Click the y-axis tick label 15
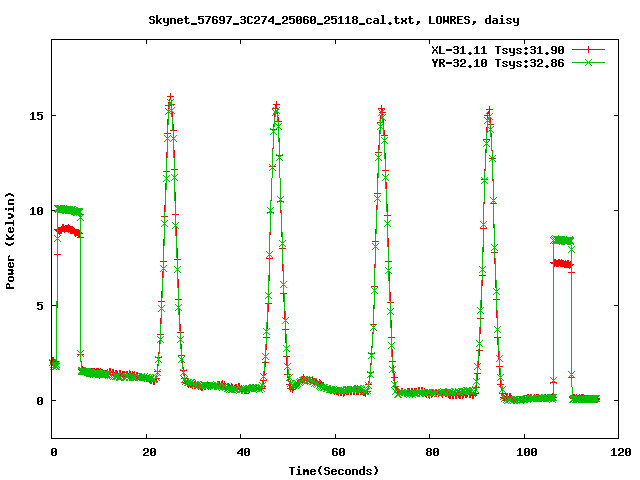640x480 pixels. point(36,116)
